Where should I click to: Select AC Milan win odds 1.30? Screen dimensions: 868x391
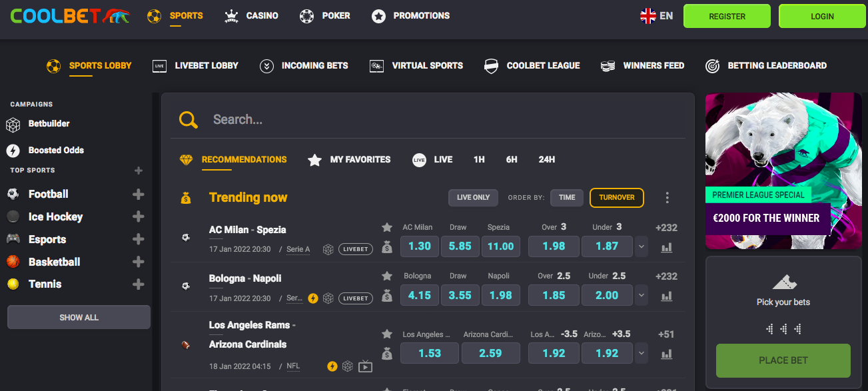click(x=420, y=246)
